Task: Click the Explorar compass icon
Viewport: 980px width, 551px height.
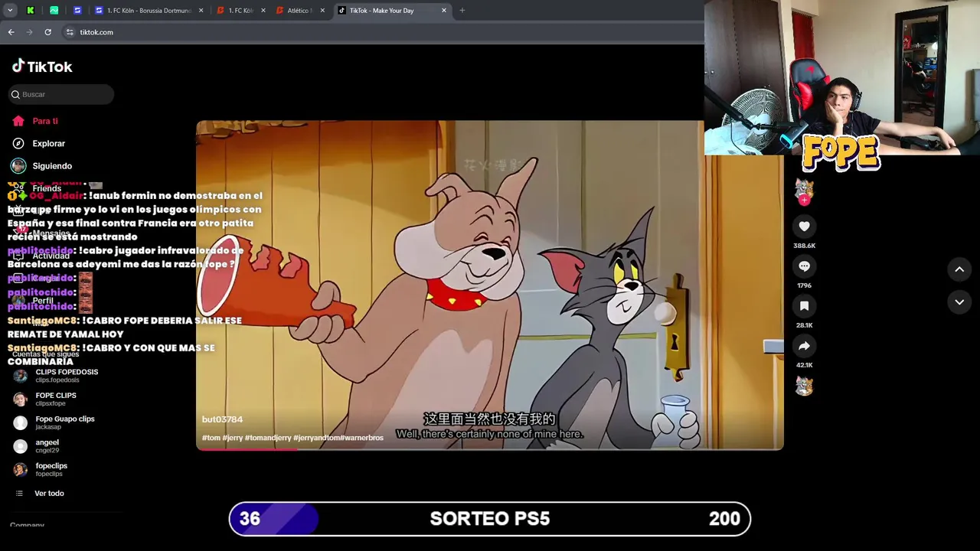Action: (x=18, y=143)
